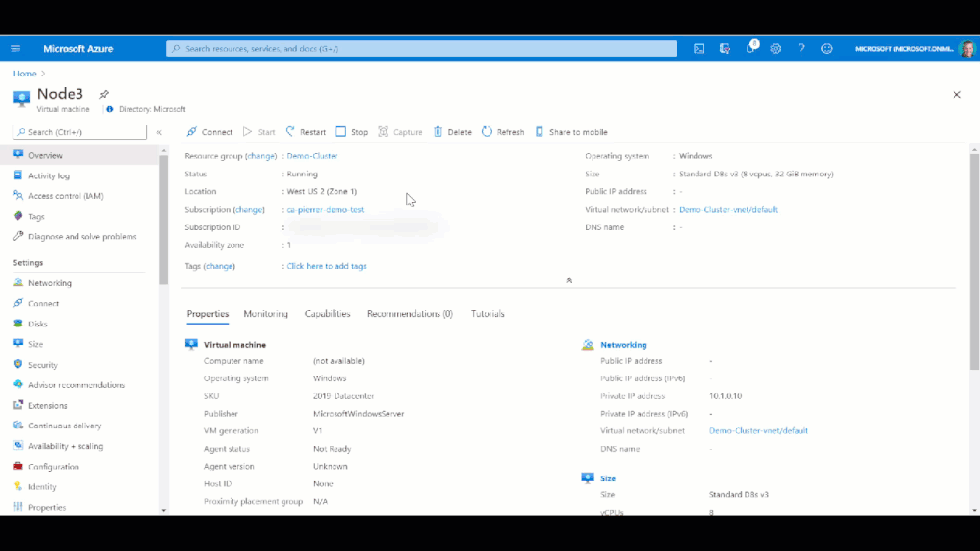980x551 pixels.
Task: Open Demo-Cluster-vnet/default link in the Essentials section
Action: (728, 209)
